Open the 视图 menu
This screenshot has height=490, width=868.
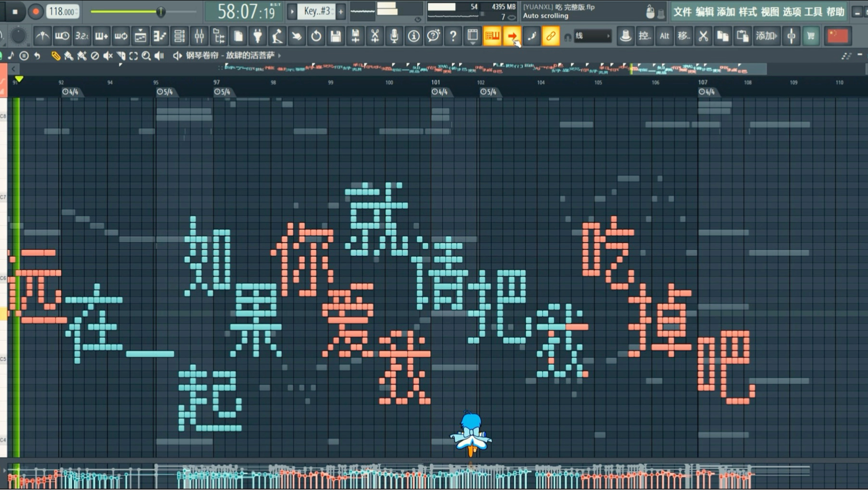tap(770, 12)
